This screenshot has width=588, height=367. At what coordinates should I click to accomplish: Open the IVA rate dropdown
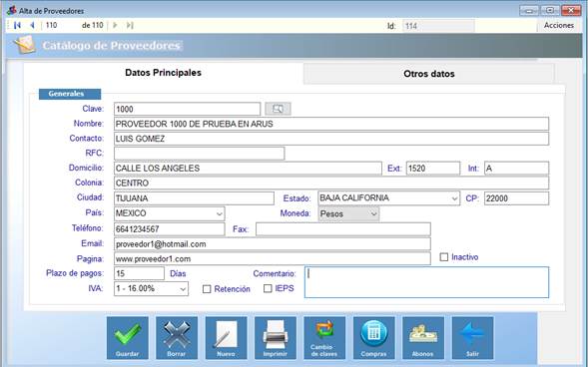pyautogui.click(x=151, y=289)
